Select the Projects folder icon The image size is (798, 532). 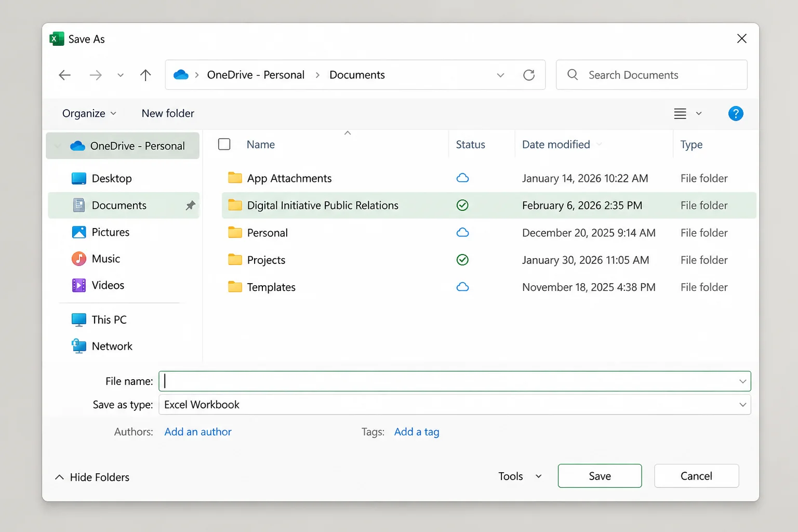point(235,259)
